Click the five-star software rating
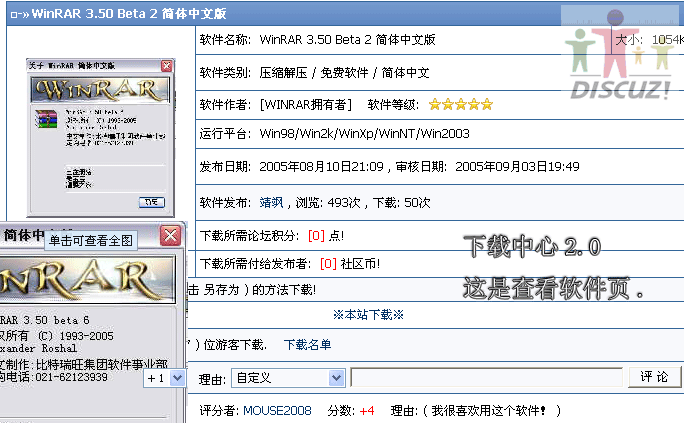The height and width of the screenshot is (423, 684). 461,105
